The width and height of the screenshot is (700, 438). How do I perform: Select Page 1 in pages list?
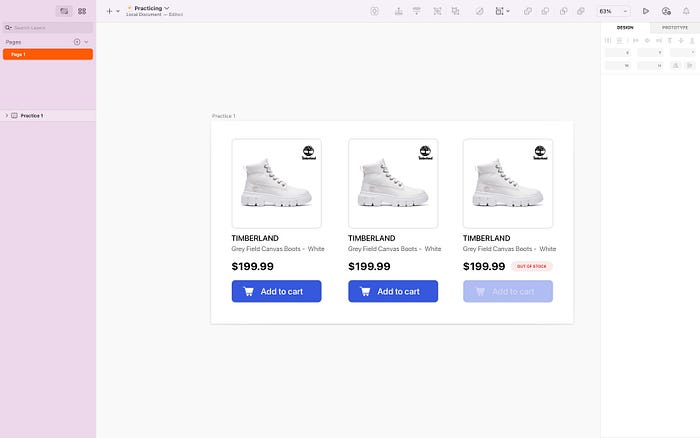coord(48,54)
